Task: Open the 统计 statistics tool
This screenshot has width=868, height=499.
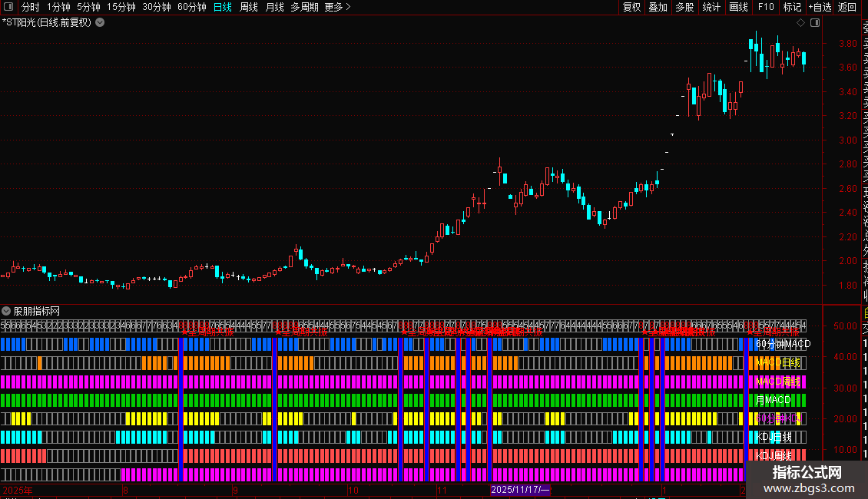Action: pyautogui.click(x=711, y=7)
